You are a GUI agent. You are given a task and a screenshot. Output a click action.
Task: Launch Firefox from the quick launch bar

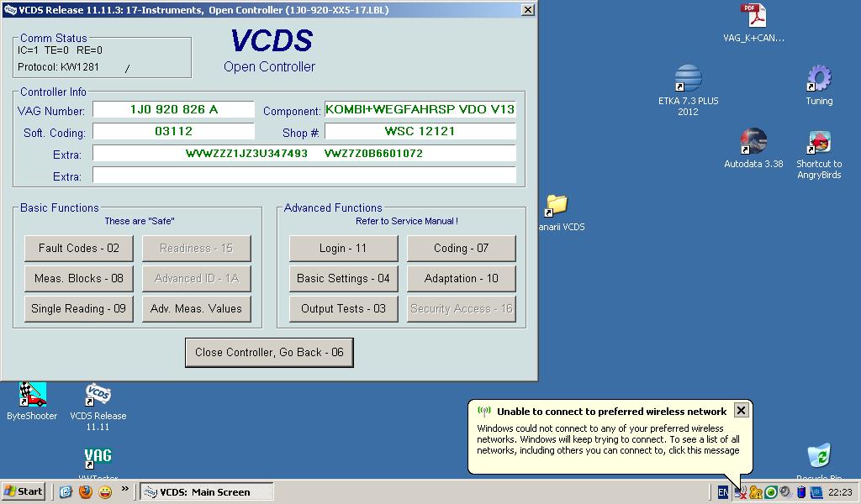86,492
